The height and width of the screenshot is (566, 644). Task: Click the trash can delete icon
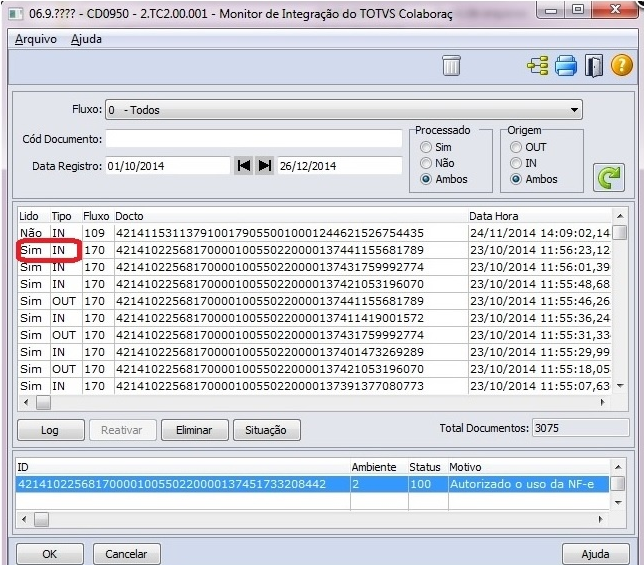point(451,65)
